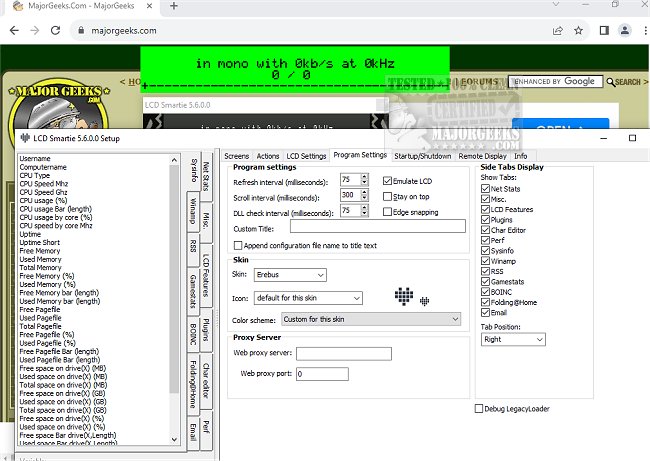The height and width of the screenshot is (461, 650).
Task: Disable the Emulate LCD checkbox
Action: [387, 181]
